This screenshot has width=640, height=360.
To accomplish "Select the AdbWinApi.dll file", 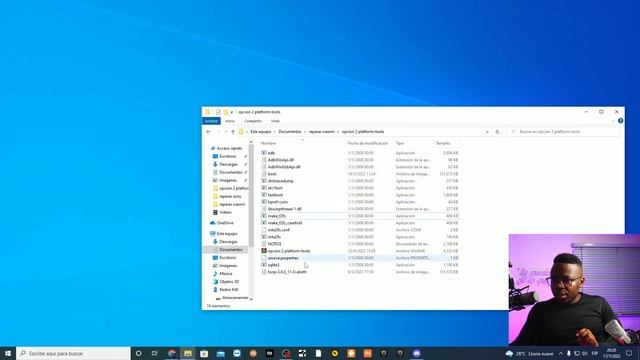I will (x=280, y=160).
